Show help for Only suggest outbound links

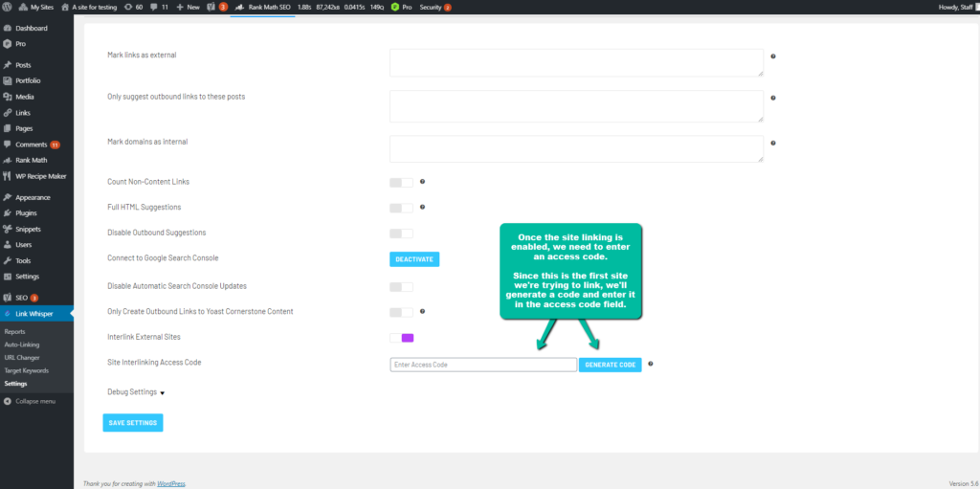click(x=773, y=99)
